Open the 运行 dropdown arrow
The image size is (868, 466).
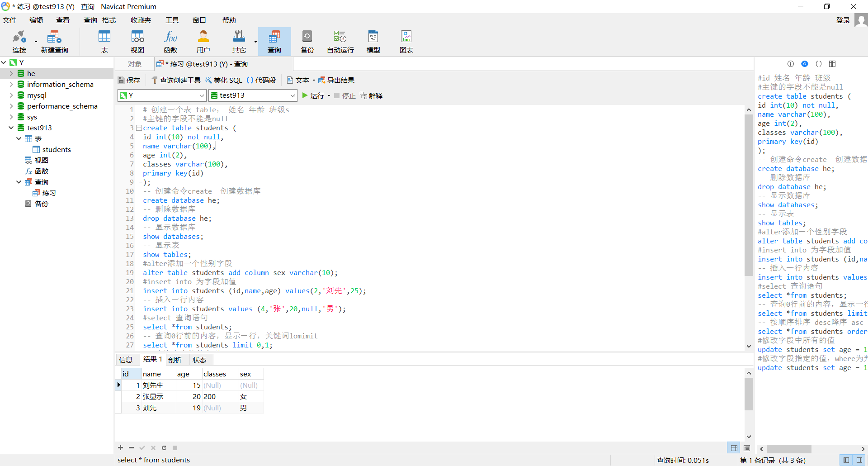(x=329, y=95)
